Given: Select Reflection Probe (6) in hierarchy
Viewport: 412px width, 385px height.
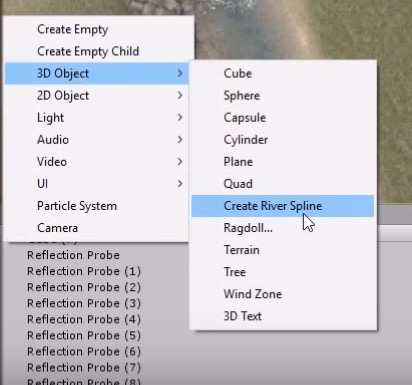Looking at the screenshot, I should pos(84,351).
